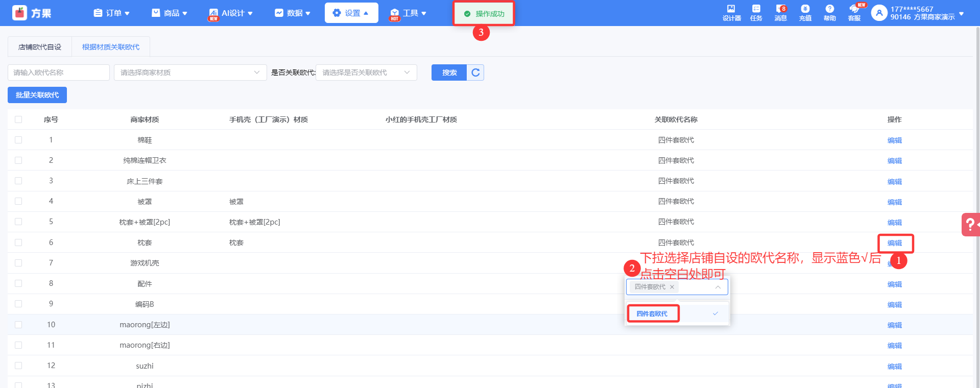This screenshot has height=388, width=980.
Task: Click 编辑 for the maorong[左边] row
Action: click(x=895, y=325)
